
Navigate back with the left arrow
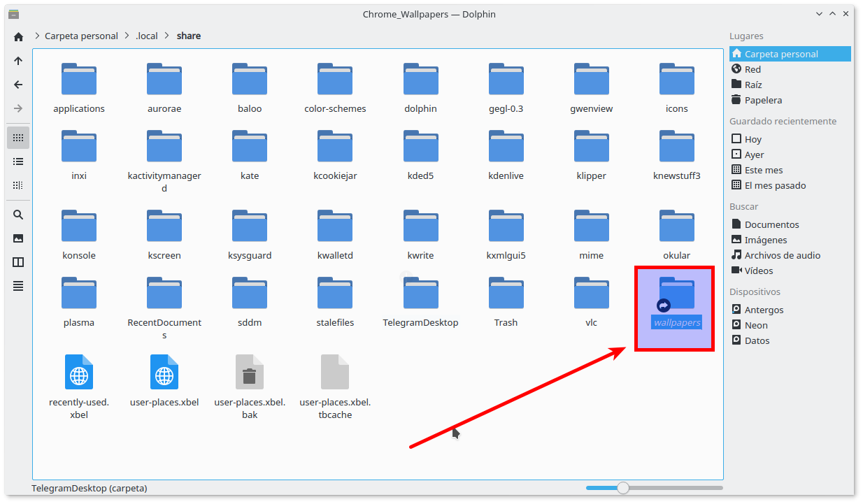click(18, 85)
